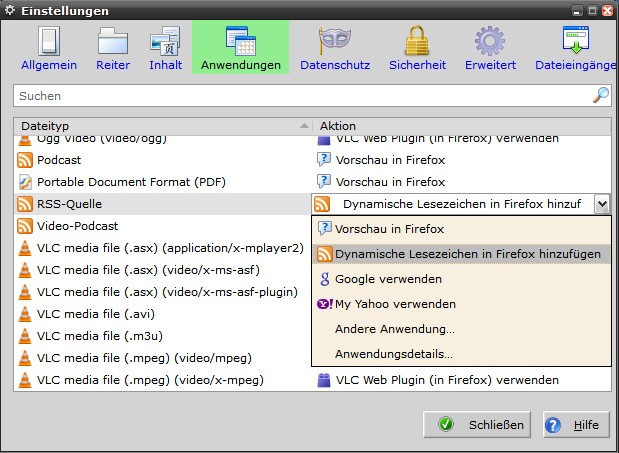Choose Dynamische Lesezeichen in Firefox hinzufügen
The height and width of the screenshot is (453, 619).
(x=461, y=254)
